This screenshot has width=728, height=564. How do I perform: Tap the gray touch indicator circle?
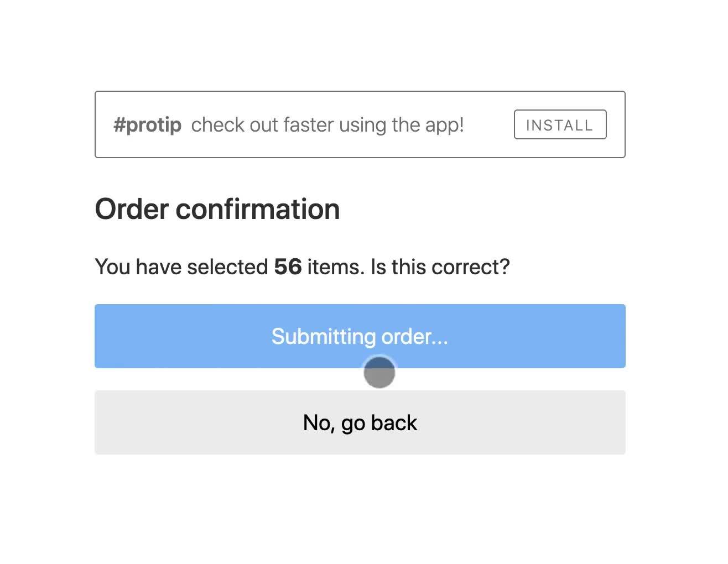point(379,372)
